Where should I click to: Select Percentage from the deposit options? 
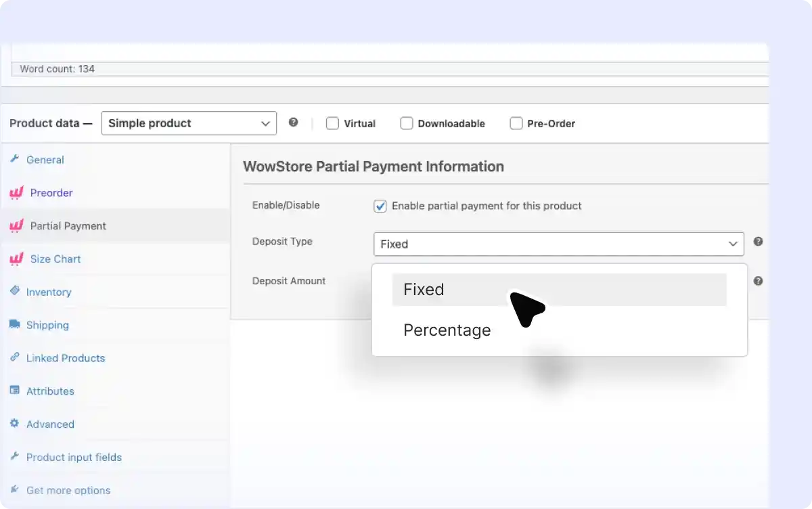[447, 330]
